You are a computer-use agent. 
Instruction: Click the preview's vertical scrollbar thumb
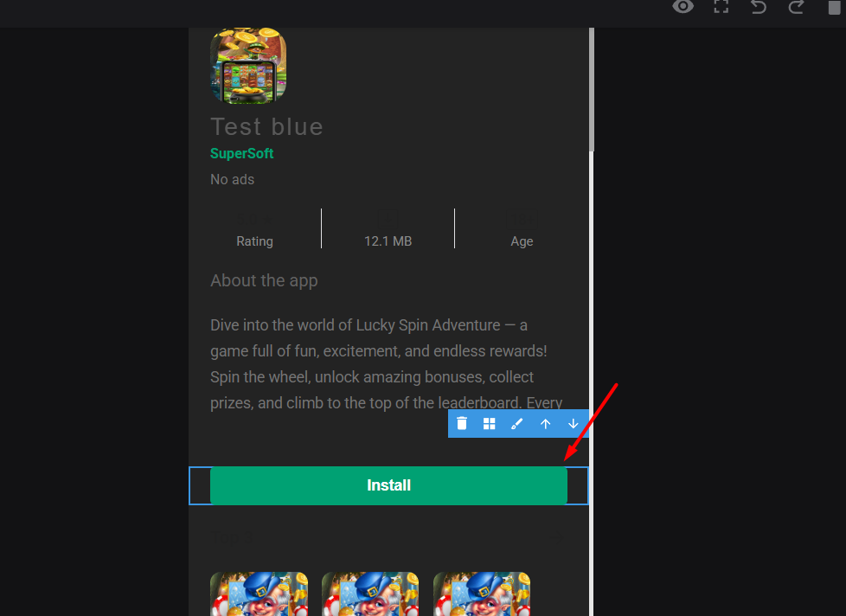click(x=592, y=87)
